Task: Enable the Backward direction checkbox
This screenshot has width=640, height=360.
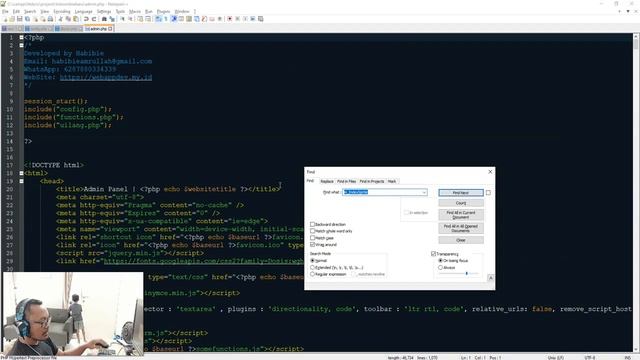Action: coord(313,224)
